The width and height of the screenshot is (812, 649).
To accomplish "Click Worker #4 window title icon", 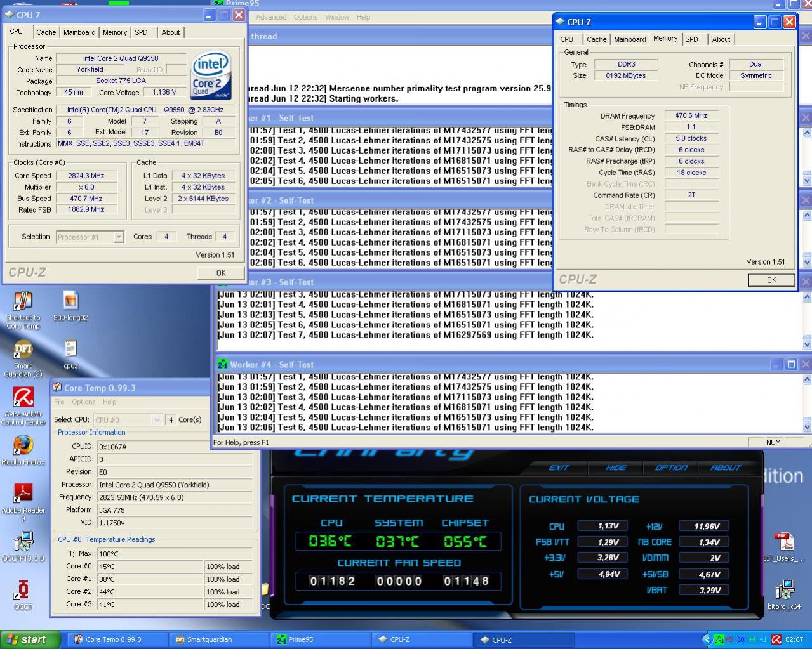I will point(222,365).
